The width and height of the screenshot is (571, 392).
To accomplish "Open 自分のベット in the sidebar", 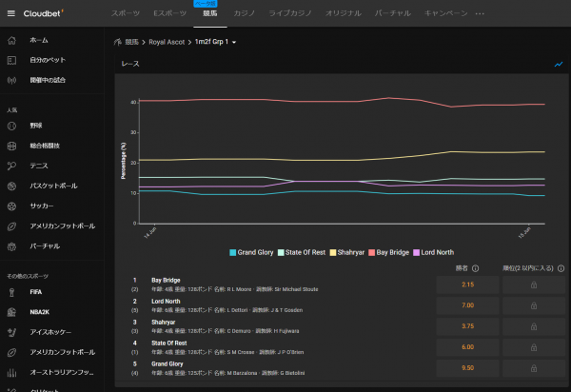I will [48, 60].
